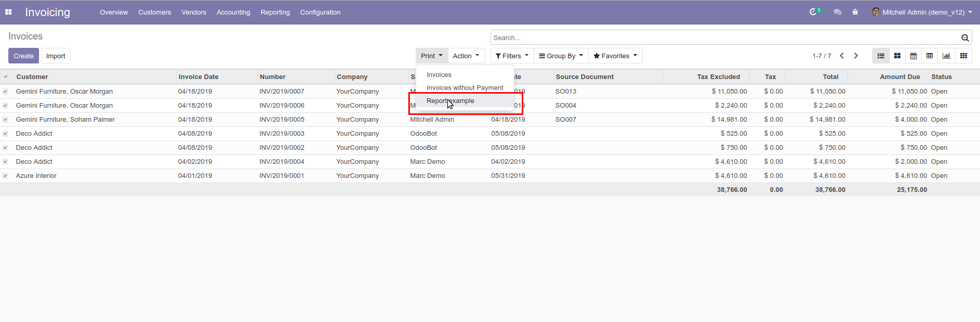Open the Accounting menu

(x=233, y=12)
